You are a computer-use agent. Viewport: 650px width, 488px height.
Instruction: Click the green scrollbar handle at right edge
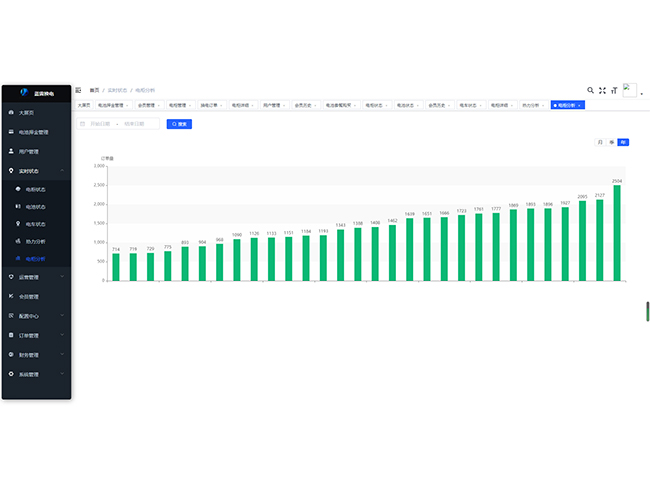tap(647, 311)
